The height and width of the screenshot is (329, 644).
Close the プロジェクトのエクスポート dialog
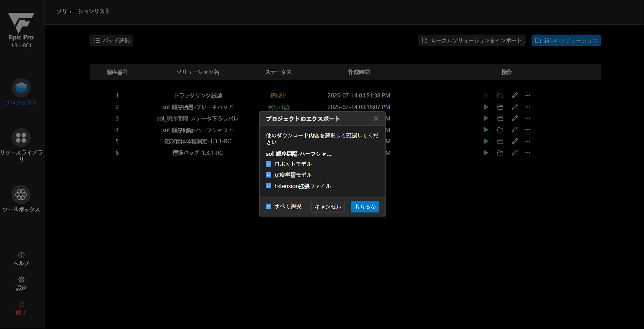pyautogui.click(x=376, y=119)
